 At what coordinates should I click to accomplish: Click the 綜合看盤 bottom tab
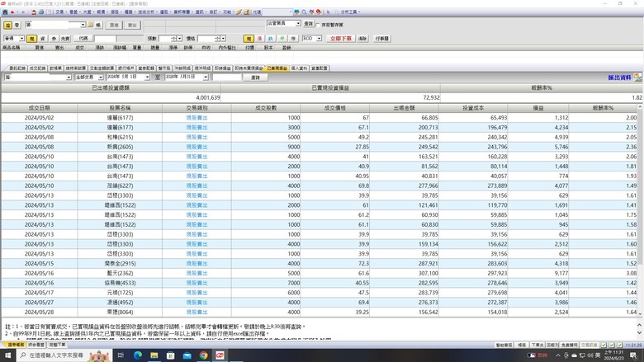point(36,346)
